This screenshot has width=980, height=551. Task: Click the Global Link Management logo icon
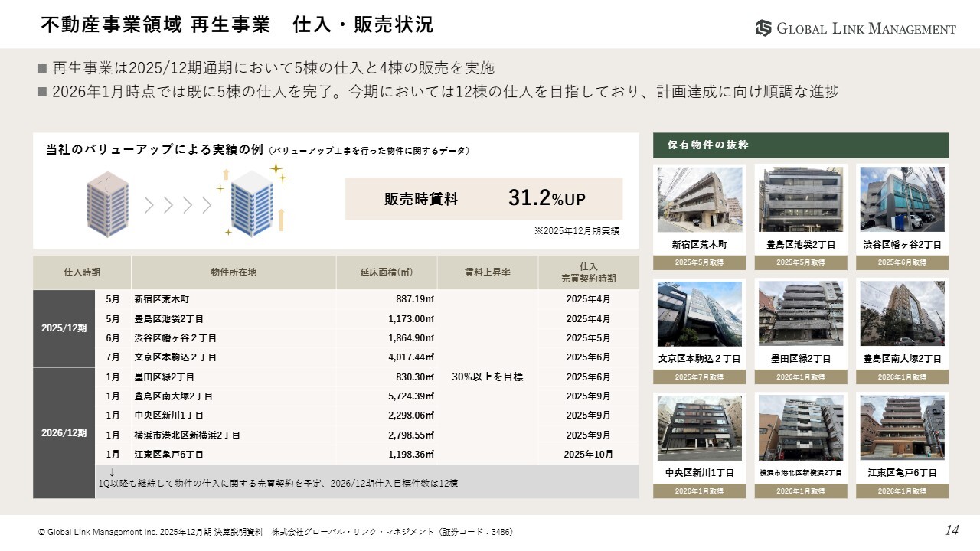(763, 28)
